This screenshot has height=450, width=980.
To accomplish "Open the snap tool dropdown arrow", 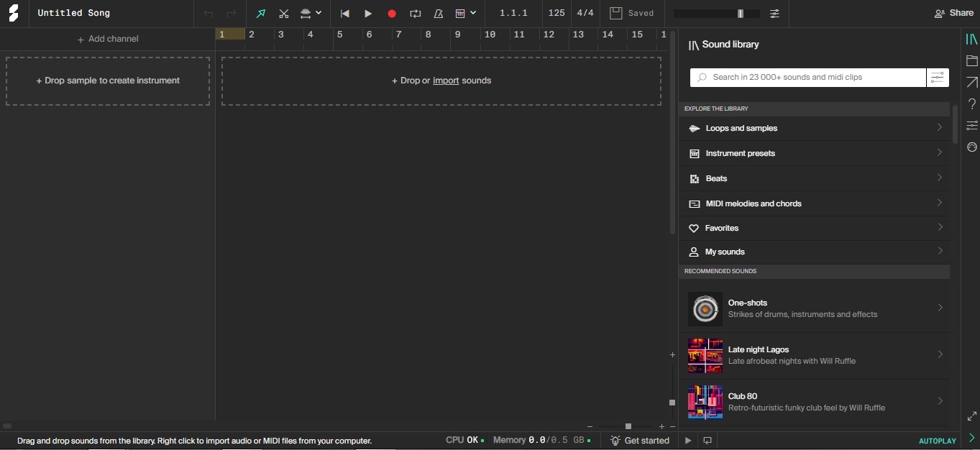I will [319, 13].
